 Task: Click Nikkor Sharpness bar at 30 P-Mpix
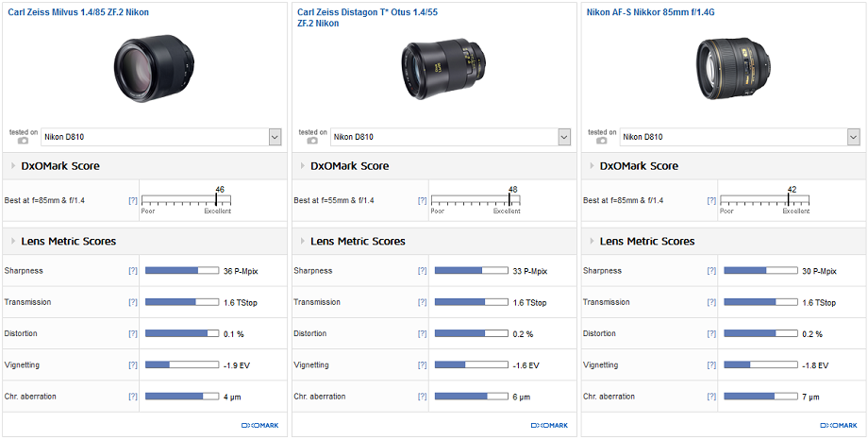[760, 271]
